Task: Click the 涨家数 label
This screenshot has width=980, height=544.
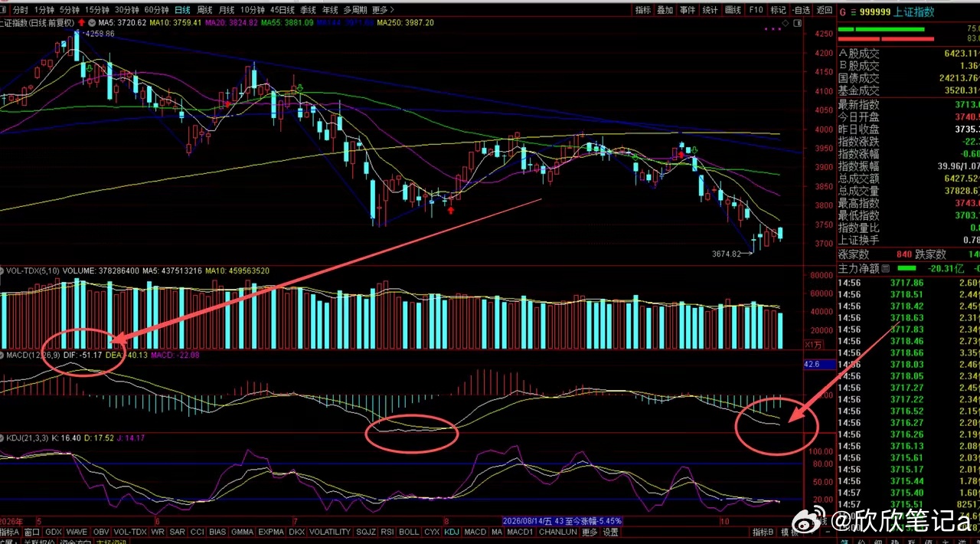Action: [854, 254]
